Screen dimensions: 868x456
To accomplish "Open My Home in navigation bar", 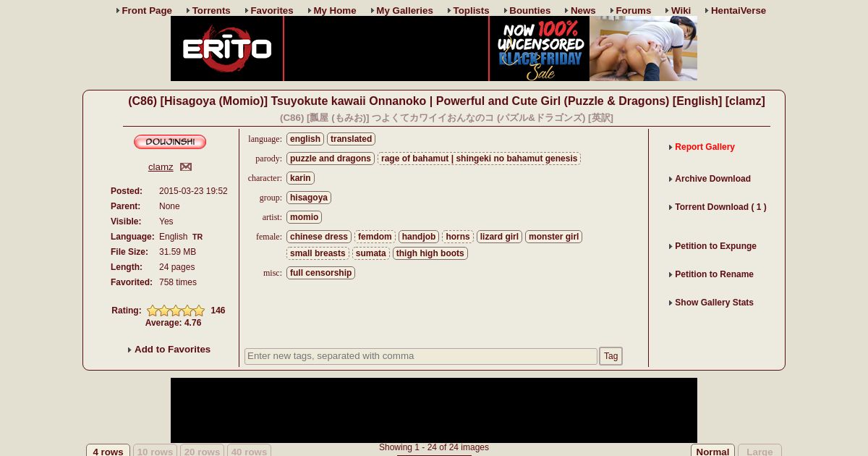I will pos(335,10).
